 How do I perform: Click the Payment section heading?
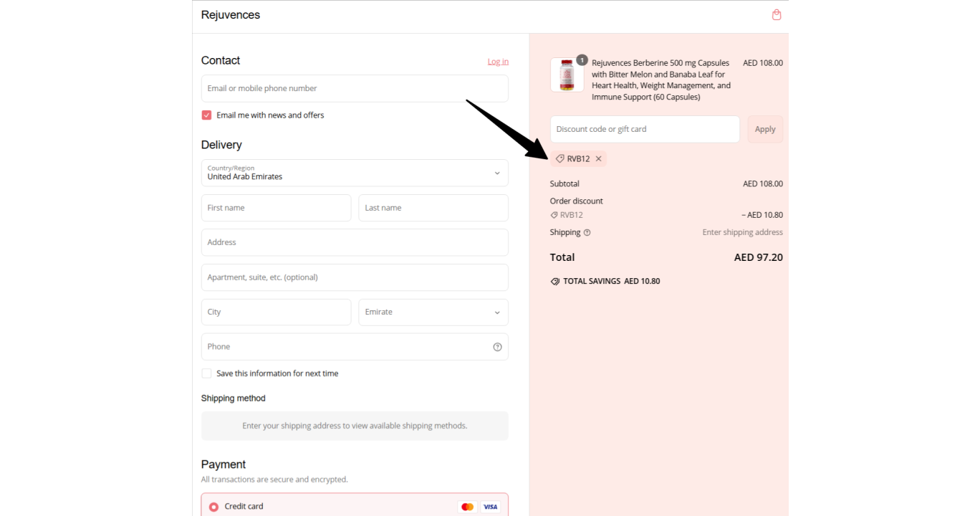[x=224, y=464]
